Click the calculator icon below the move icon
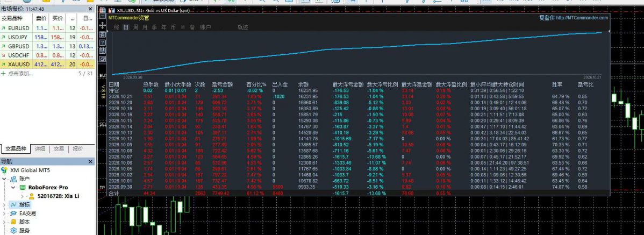The width and height of the screenshot is (644, 235). [x=102, y=34]
